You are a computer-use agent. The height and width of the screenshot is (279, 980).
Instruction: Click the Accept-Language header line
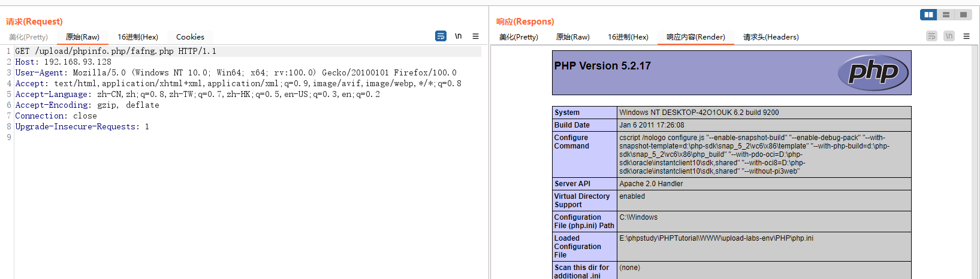click(x=197, y=95)
